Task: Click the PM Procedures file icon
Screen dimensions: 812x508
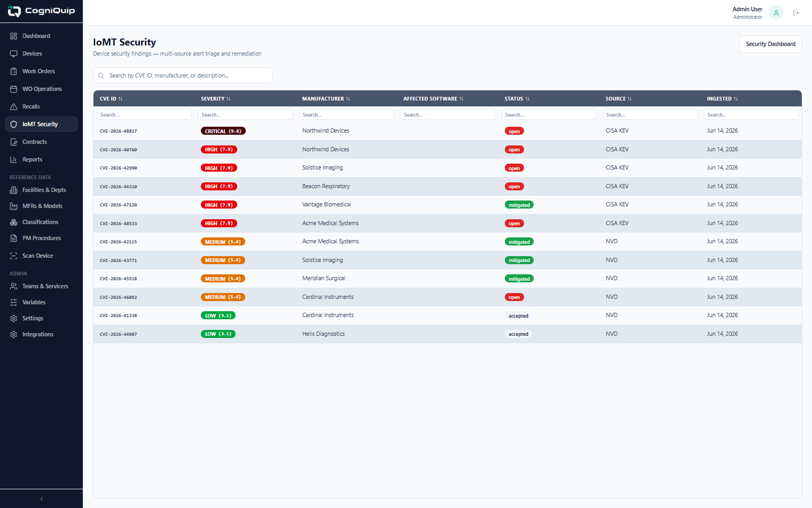Action: pyautogui.click(x=14, y=238)
